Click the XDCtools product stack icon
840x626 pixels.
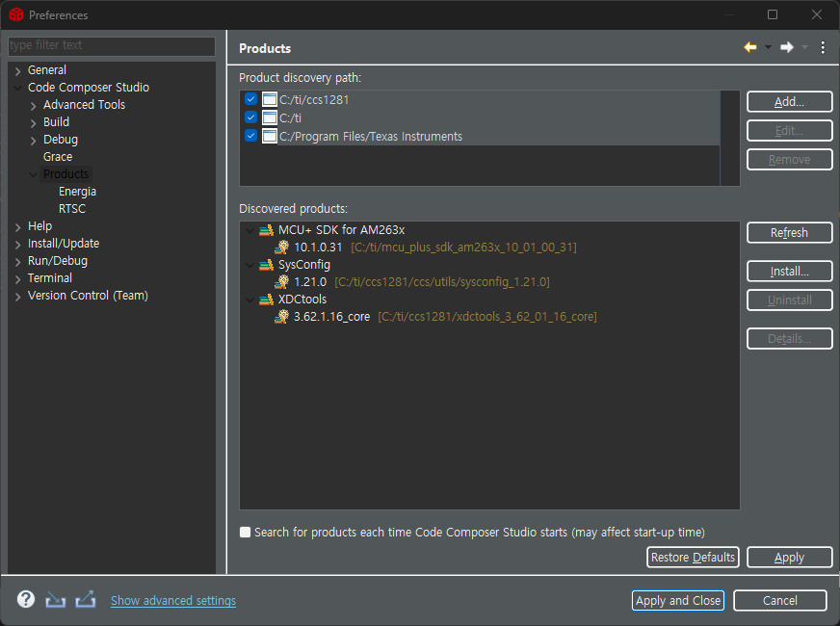(x=266, y=300)
